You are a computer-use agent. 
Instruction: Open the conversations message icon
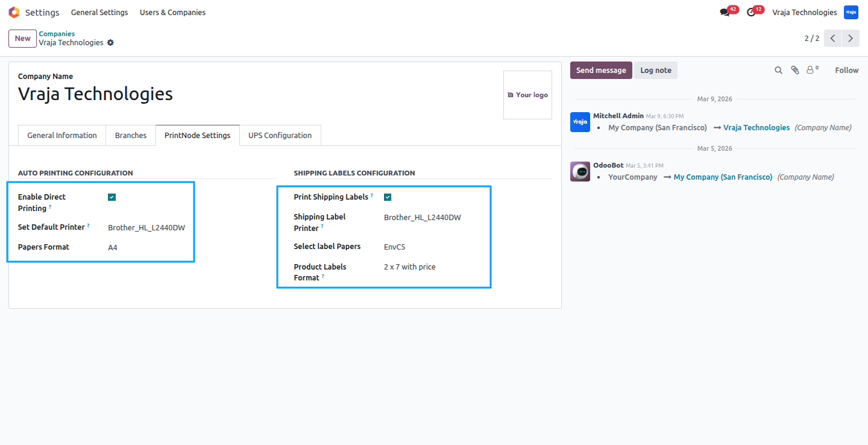pyautogui.click(x=725, y=12)
